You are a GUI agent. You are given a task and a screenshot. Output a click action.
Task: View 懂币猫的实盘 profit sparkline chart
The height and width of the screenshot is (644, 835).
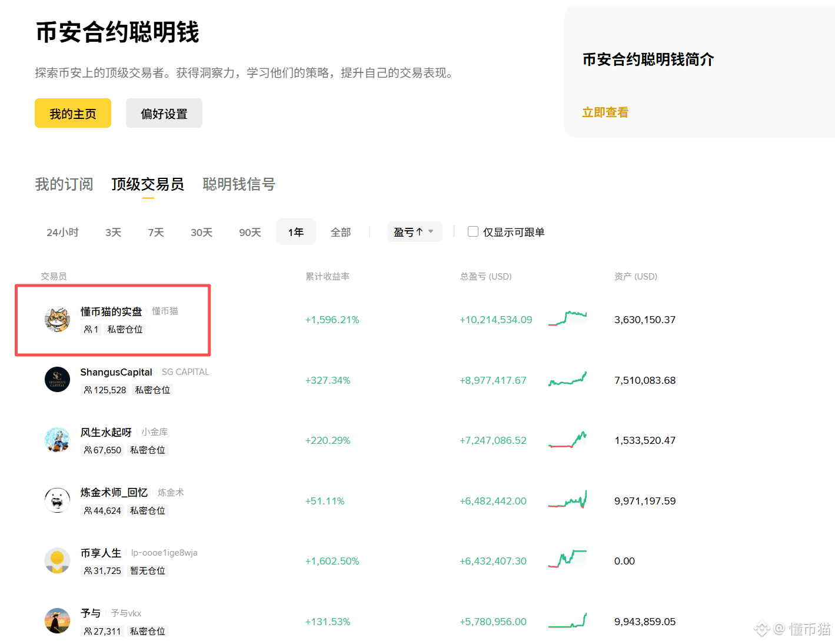tap(567, 318)
